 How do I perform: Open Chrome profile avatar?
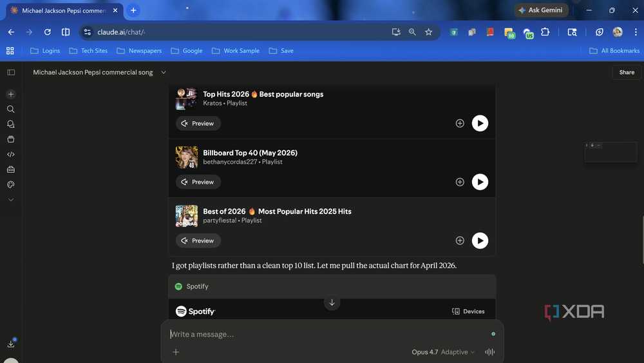point(618,32)
